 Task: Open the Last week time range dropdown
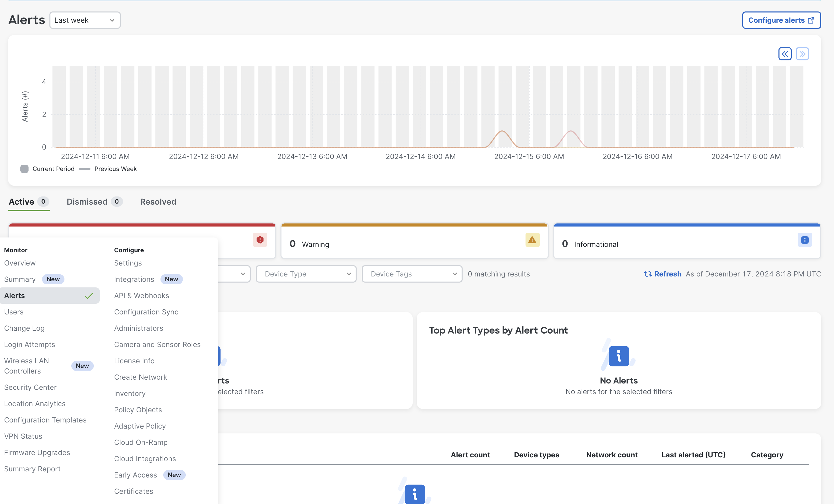tap(85, 20)
